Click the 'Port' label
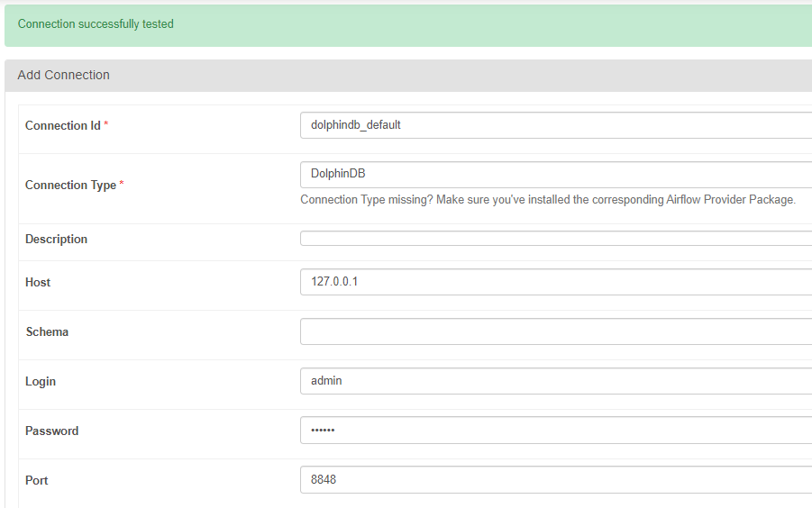812x508 pixels. [x=36, y=481]
